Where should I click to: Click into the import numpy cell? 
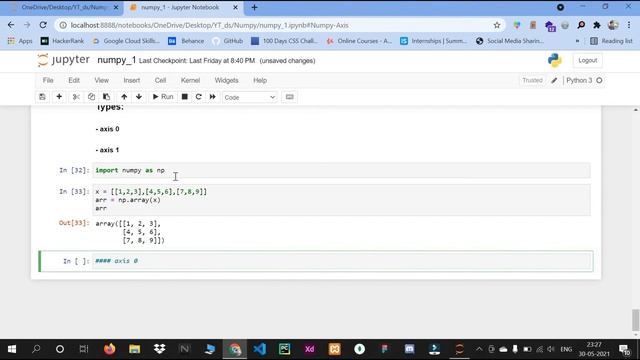[341, 170]
